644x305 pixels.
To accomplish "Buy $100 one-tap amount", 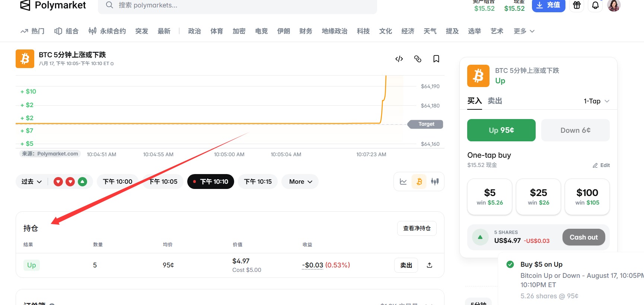I will 587,197.
